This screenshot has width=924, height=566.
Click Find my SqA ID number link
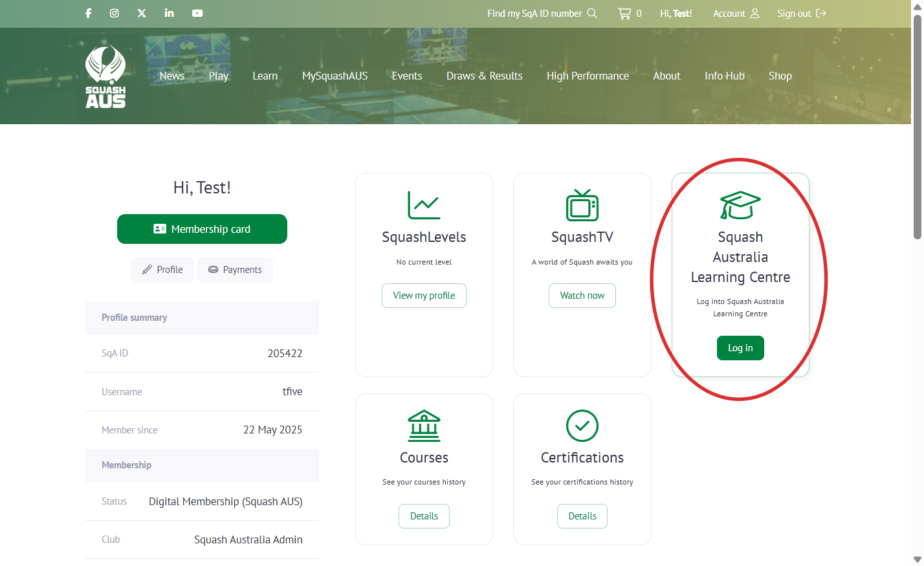click(534, 13)
